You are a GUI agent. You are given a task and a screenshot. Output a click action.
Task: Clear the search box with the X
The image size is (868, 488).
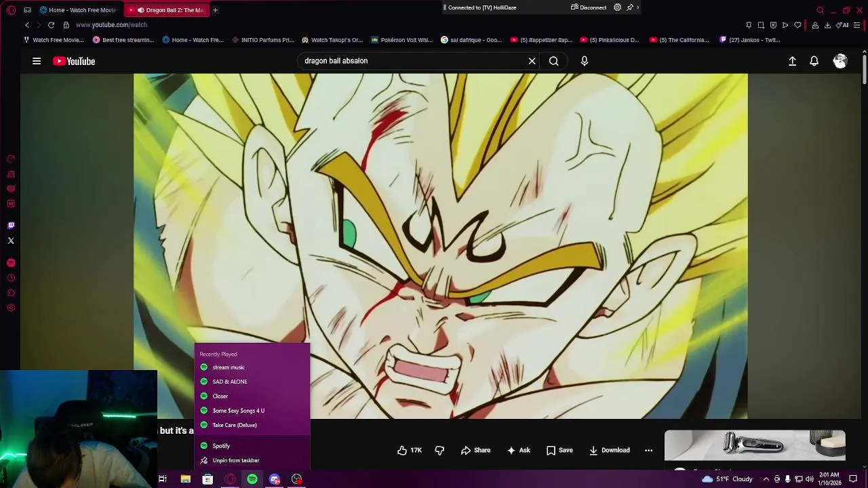(x=532, y=61)
